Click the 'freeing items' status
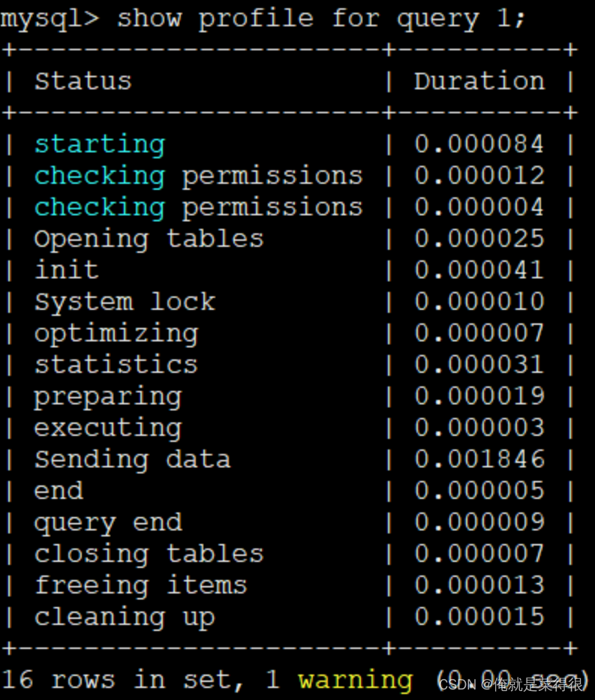This screenshot has width=595, height=700. pos(140,586)
